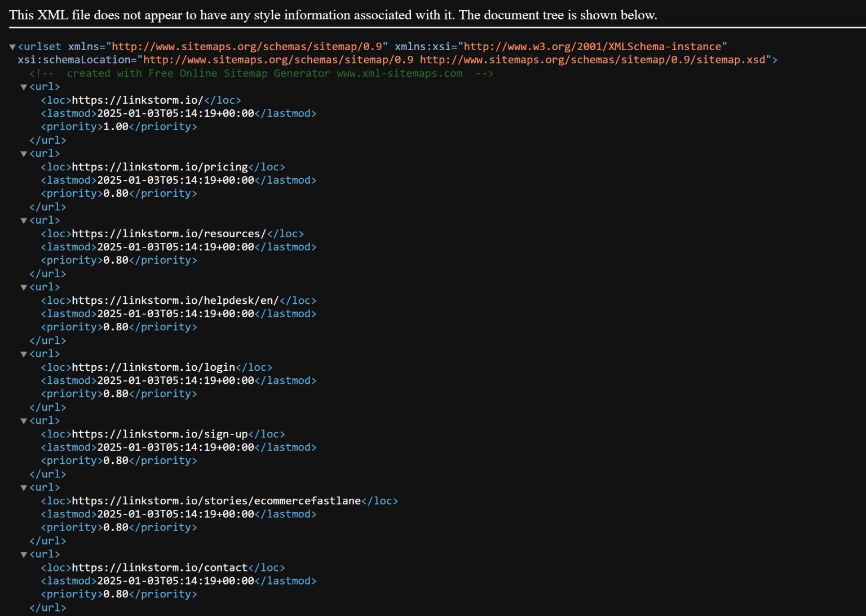Viewport: 866px width, 616px height.
Task: Collapse the url node for linkstorm.io/pricing
Action: (24, 154)
